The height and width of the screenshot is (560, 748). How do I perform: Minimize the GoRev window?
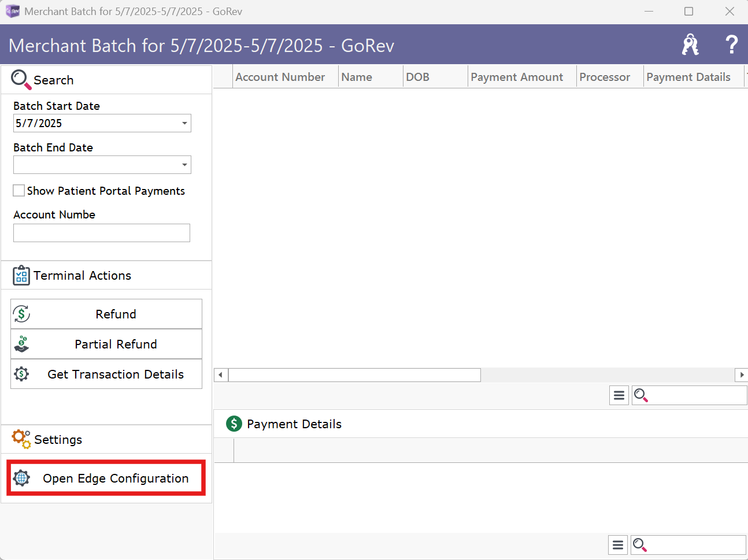point(649,12)
